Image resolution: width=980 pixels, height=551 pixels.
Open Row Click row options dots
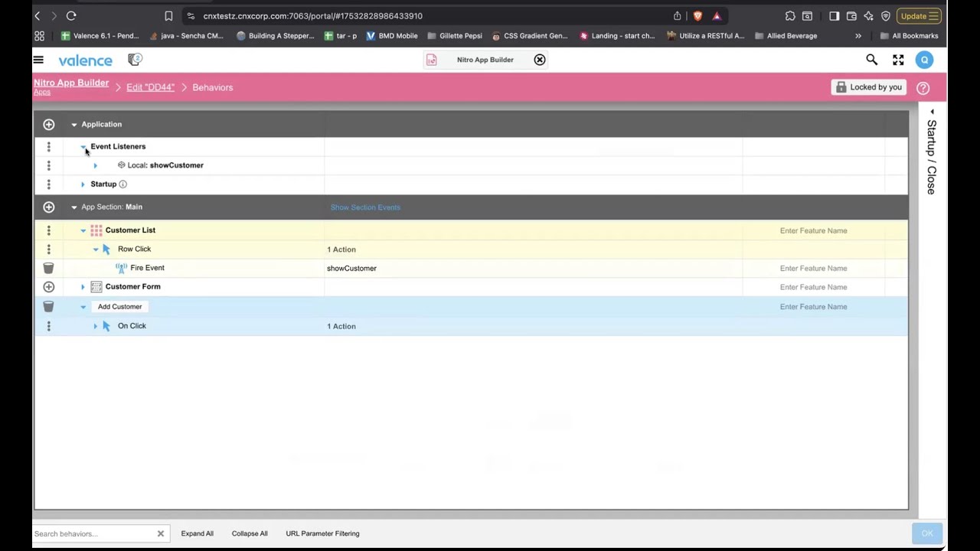coord(49,249)
